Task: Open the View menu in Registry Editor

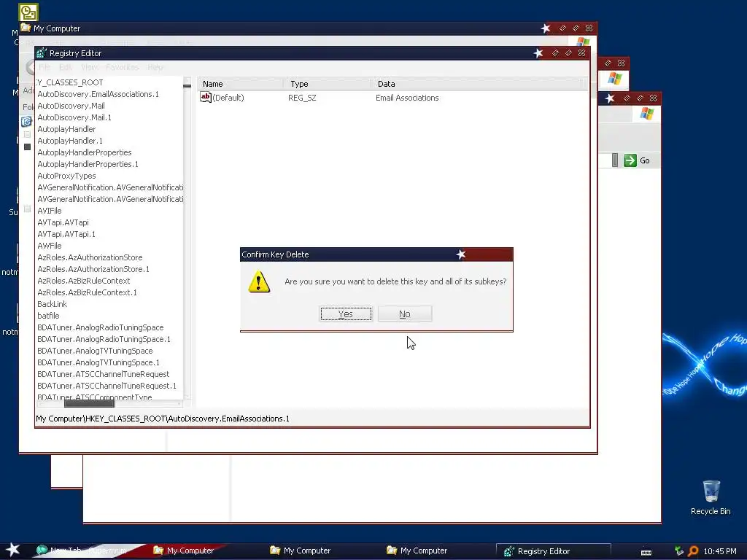Action: coord(89,67)
